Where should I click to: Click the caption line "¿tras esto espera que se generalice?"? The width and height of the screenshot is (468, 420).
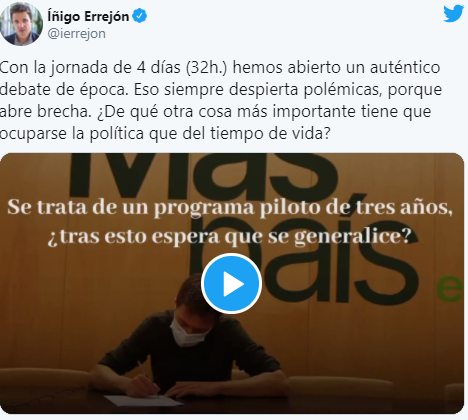229,236
